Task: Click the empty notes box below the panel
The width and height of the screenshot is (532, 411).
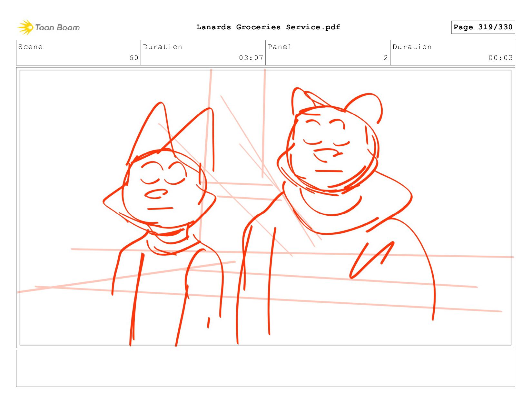Action: click(x=265, y=368)
